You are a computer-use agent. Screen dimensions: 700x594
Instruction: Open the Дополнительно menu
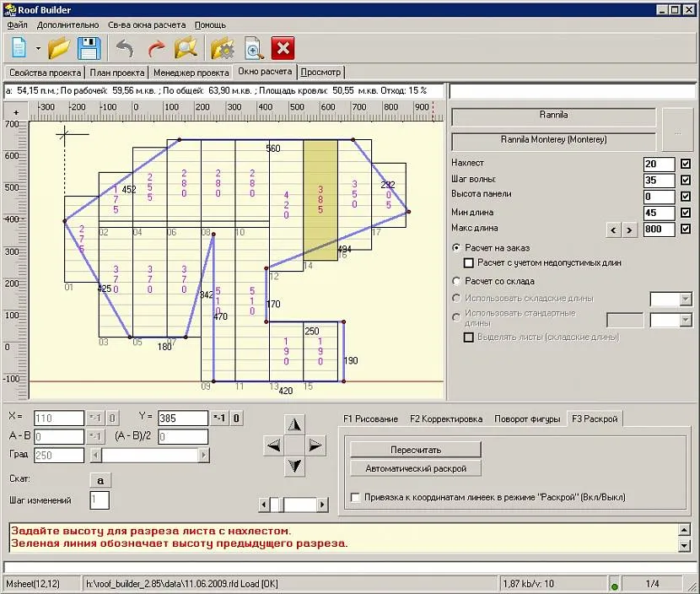(x=67, y=25)
